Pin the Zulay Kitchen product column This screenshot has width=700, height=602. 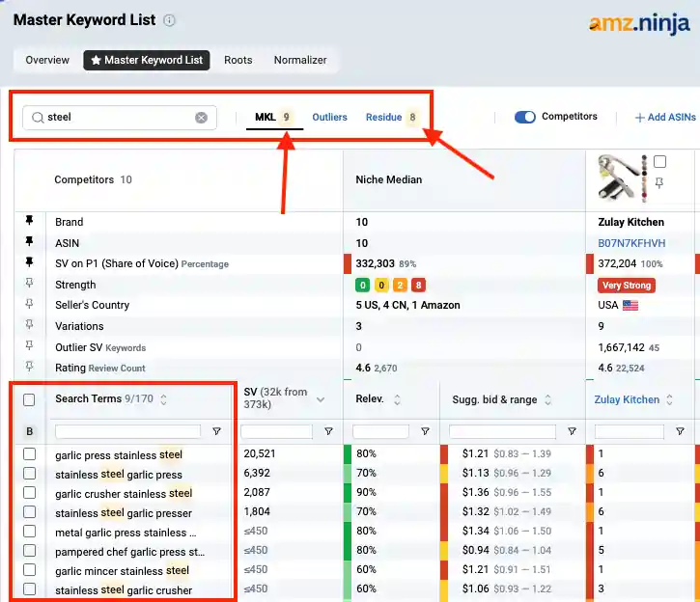coord(659,182)
